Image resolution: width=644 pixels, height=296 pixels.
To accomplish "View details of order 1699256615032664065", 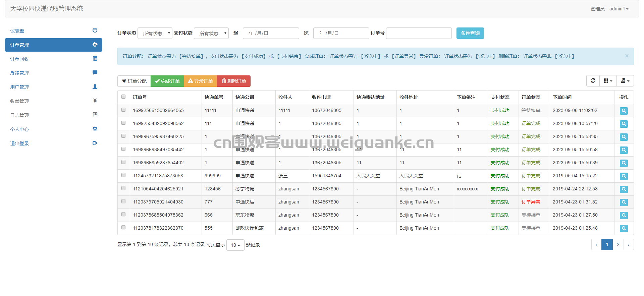I will (624, 111).
